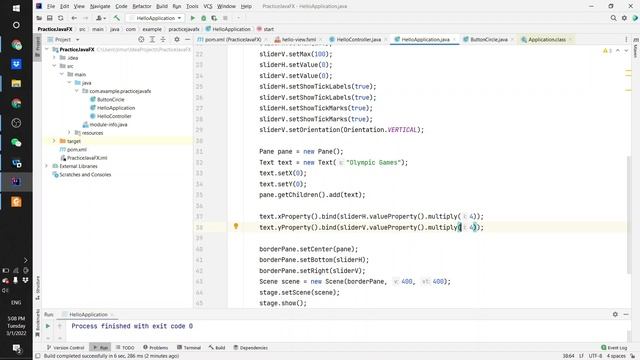
Task: Open File Explorer from Windows taskbar
Action: click(x=16, y=84)
